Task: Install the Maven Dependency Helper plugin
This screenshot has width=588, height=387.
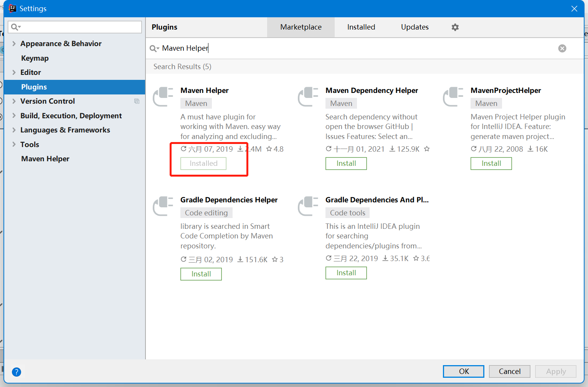Action: point(346,164)
